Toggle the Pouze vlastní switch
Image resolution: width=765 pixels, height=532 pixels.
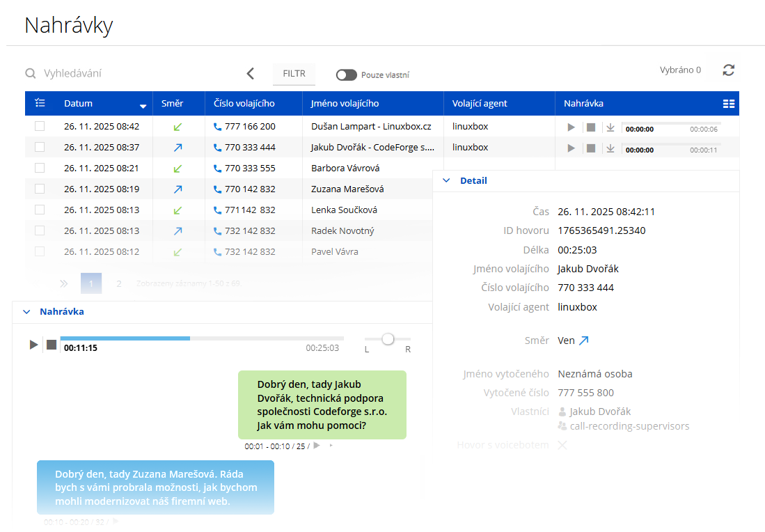pyautogui.click(x=346, y=75)
